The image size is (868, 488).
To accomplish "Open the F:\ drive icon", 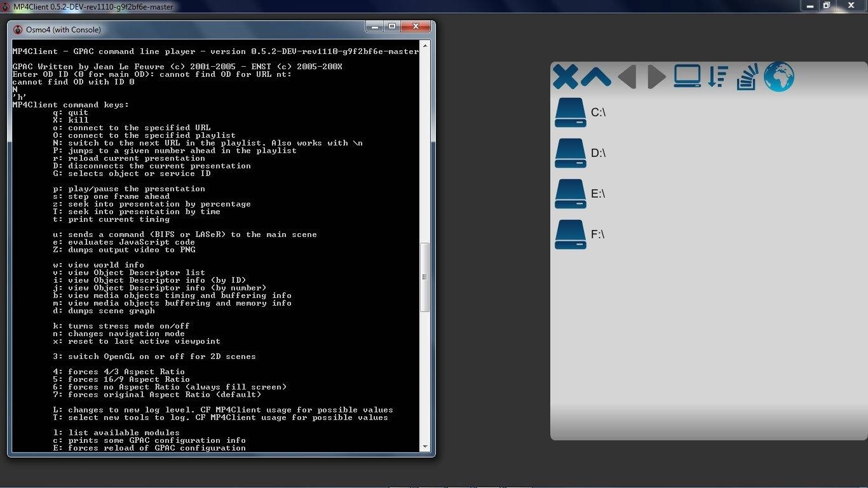I will 570,234.
